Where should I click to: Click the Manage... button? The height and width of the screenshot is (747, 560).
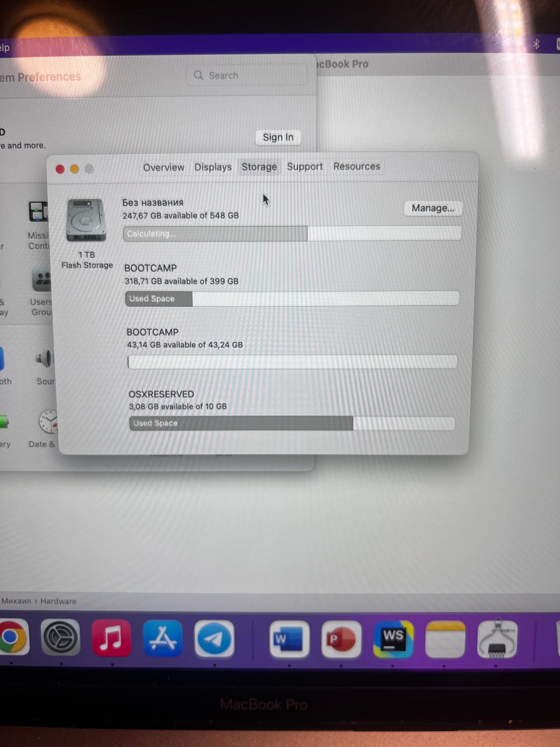433,208
